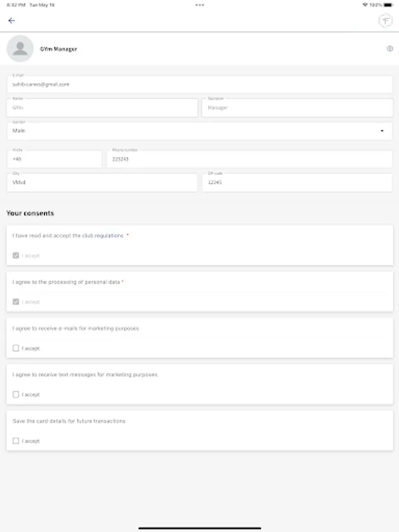Click the ZIP code field
399x532 pixels.
(297, 183)
